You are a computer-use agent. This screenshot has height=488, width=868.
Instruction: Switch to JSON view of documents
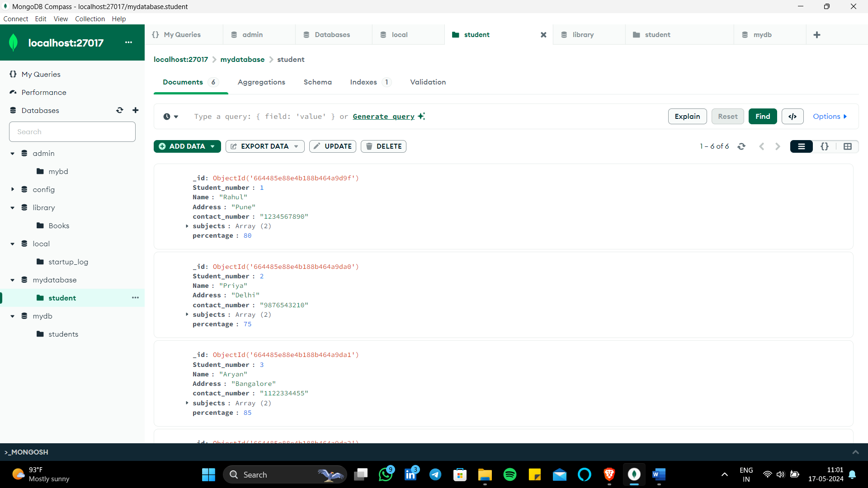pyautogui.click(x=825, y=146)
